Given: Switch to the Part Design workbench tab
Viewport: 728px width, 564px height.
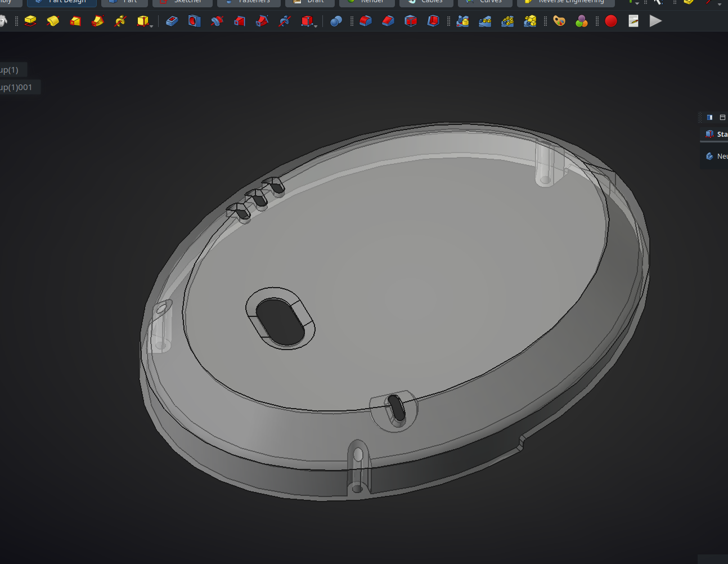Looking at the screenshot, I should (x=61, y=2).
